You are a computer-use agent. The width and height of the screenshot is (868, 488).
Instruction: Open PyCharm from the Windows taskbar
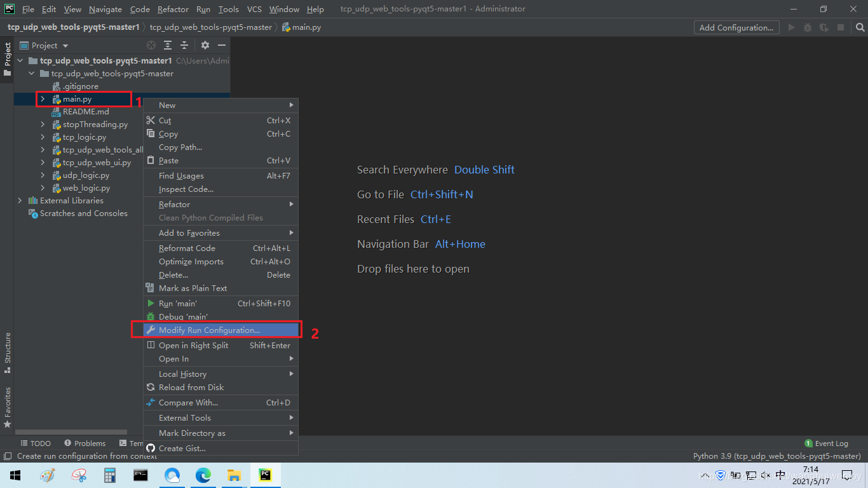tap(266, 475)
